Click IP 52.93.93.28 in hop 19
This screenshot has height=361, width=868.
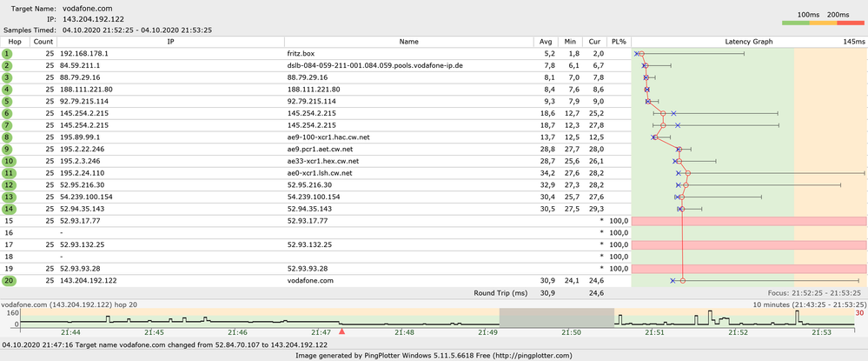[x=80, y=269]
